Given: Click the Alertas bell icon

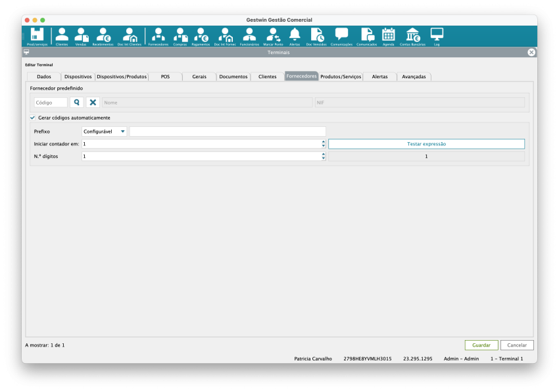Looking at the screenshot, I should tap(295, 36).
